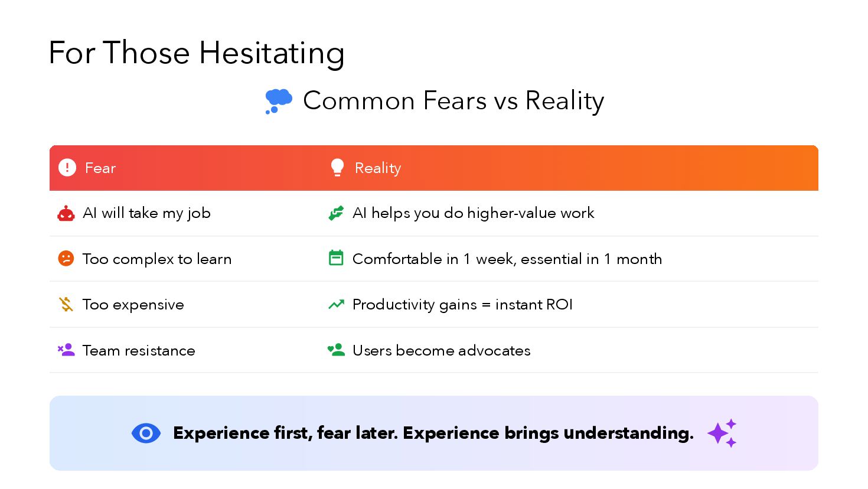
Task: Click the green handshake icon
Action: tap(336, 213)
